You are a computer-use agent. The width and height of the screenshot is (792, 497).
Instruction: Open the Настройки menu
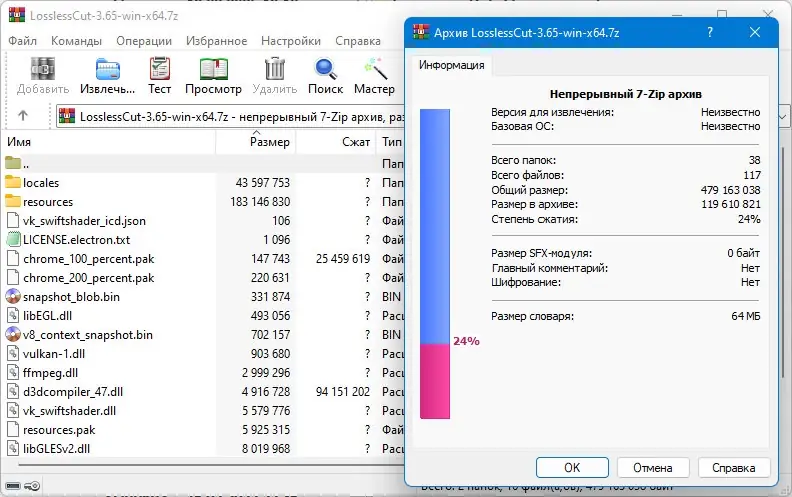tap(291, 41)
